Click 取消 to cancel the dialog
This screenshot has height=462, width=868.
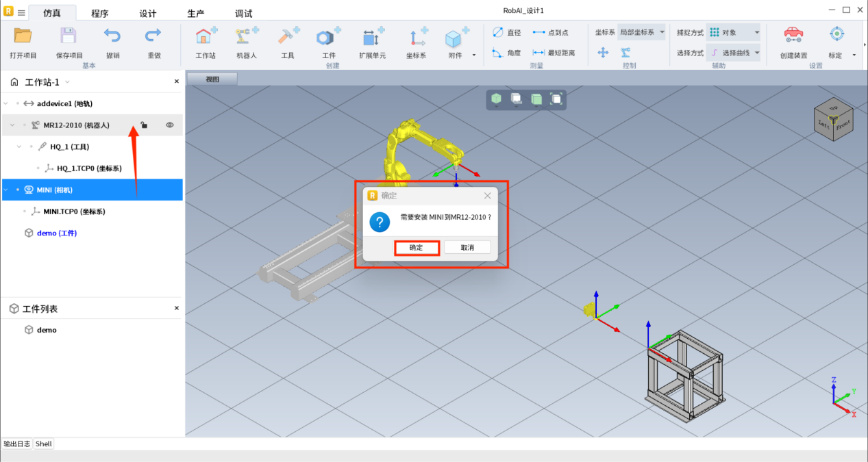pos(467,247)
